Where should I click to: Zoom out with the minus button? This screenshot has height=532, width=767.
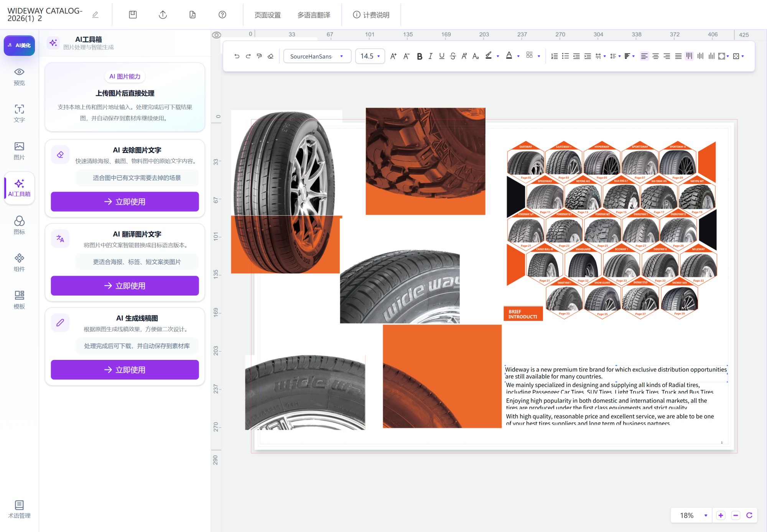tap(736, 516)
